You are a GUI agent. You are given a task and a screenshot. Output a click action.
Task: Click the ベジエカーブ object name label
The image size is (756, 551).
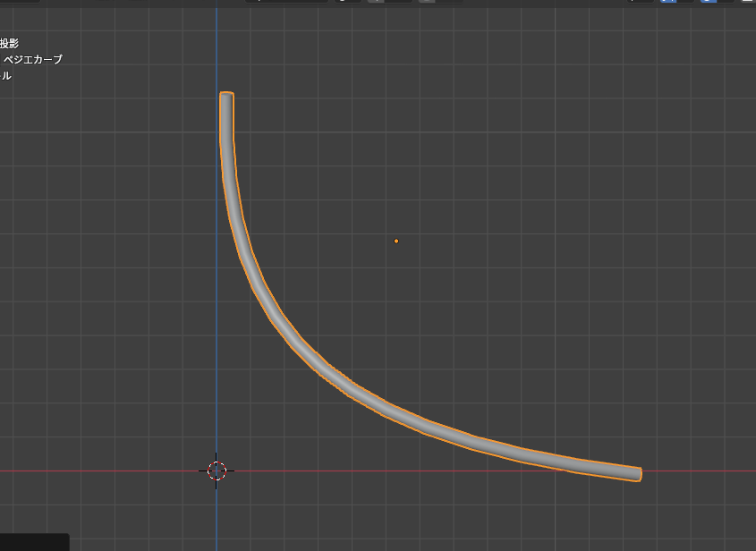33,59
